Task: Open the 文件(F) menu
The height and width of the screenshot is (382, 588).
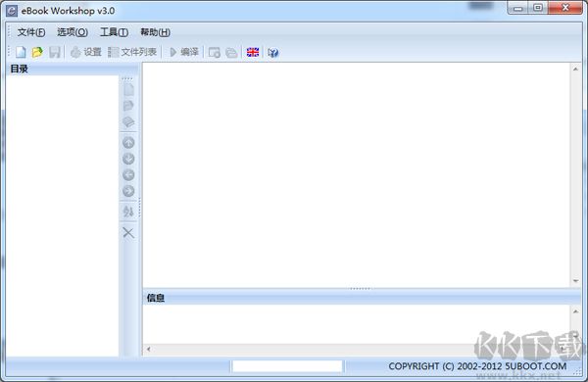Action: tap(31, 32)
